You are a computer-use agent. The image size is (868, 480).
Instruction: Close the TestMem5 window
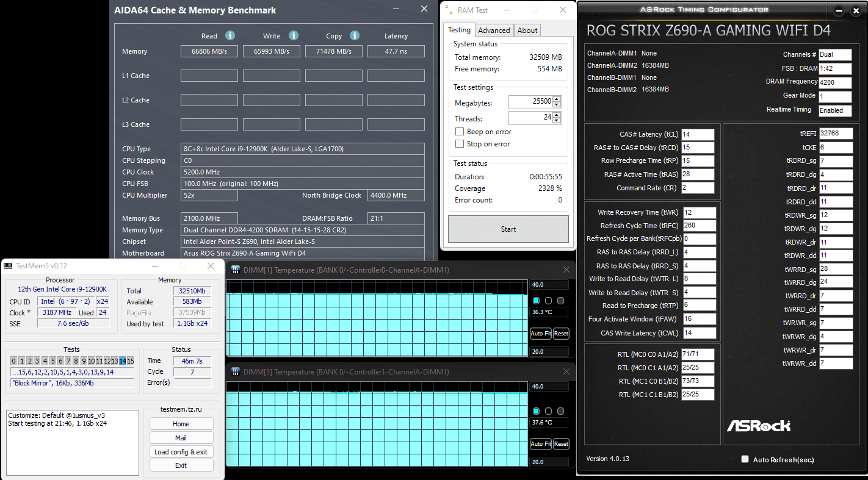pos(211,266)
